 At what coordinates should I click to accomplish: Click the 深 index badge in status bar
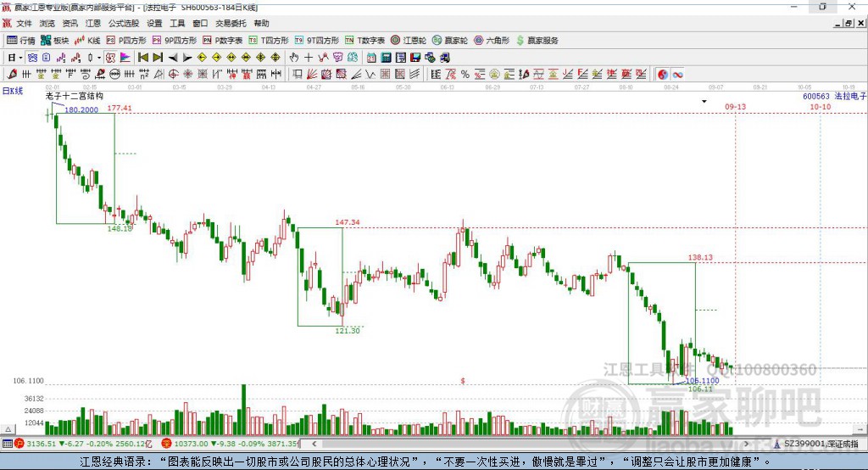point(166,444)
